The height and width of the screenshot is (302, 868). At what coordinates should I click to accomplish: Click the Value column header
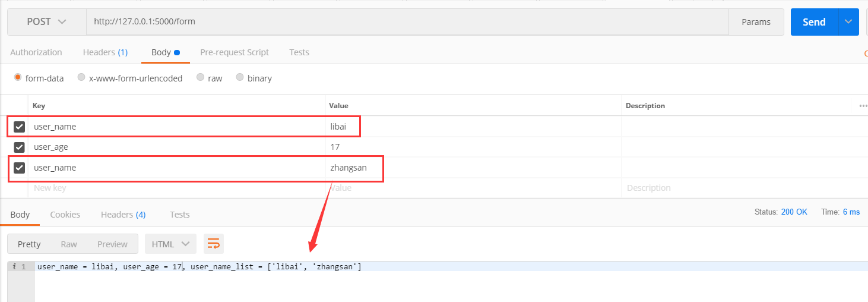click(338, 106)
